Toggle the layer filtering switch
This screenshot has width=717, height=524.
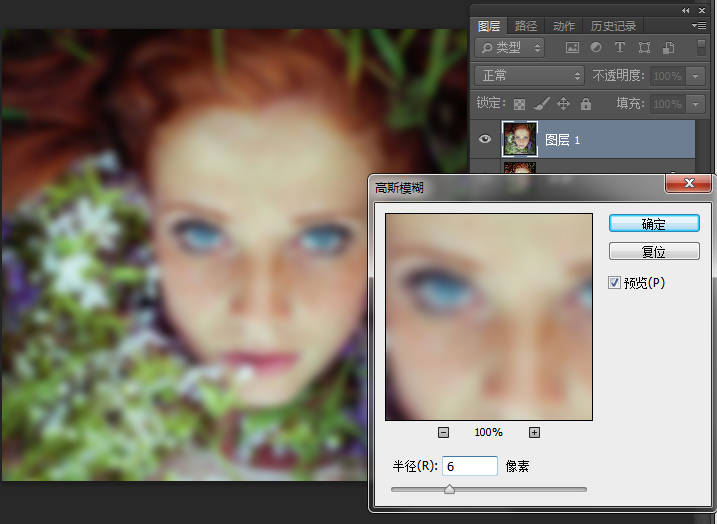coord(701,48)
